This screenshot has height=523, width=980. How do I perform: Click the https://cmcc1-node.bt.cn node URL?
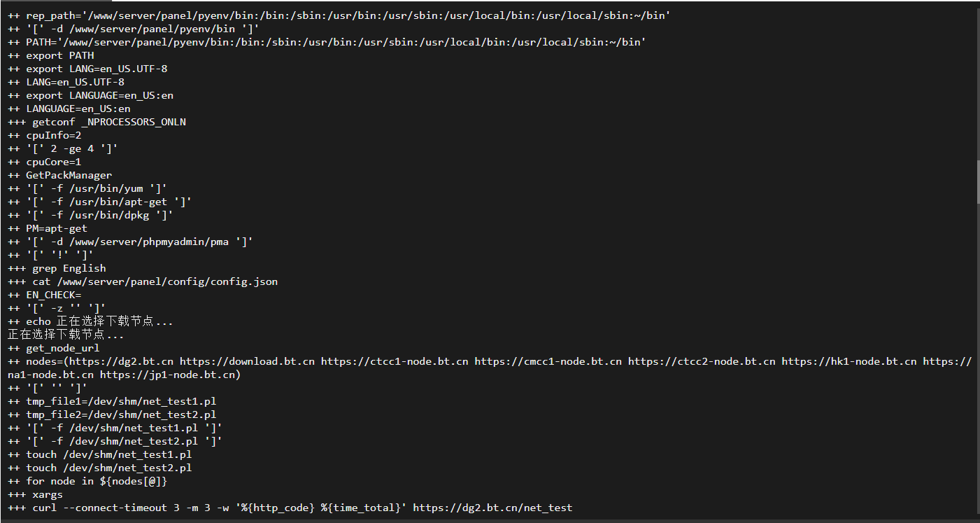548,361
